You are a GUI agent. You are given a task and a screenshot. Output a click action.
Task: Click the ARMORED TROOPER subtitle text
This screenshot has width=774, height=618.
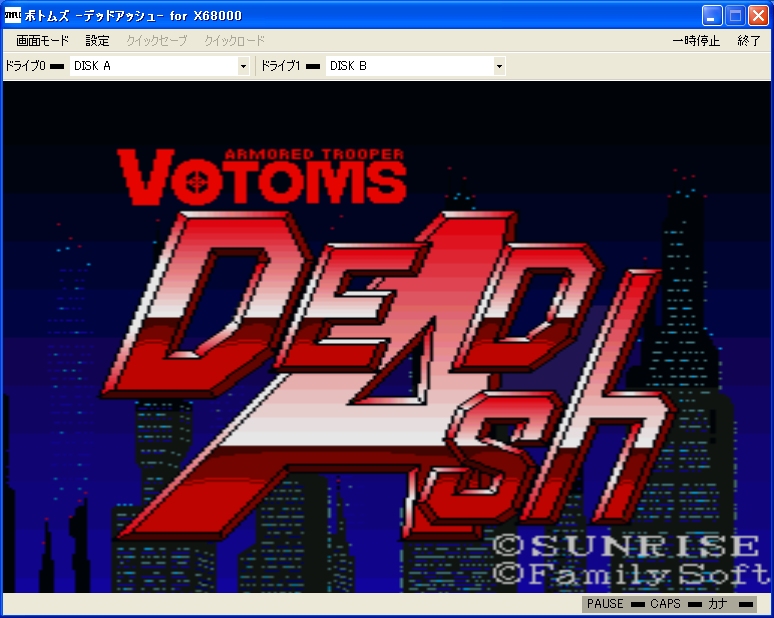tap(314, 154)
